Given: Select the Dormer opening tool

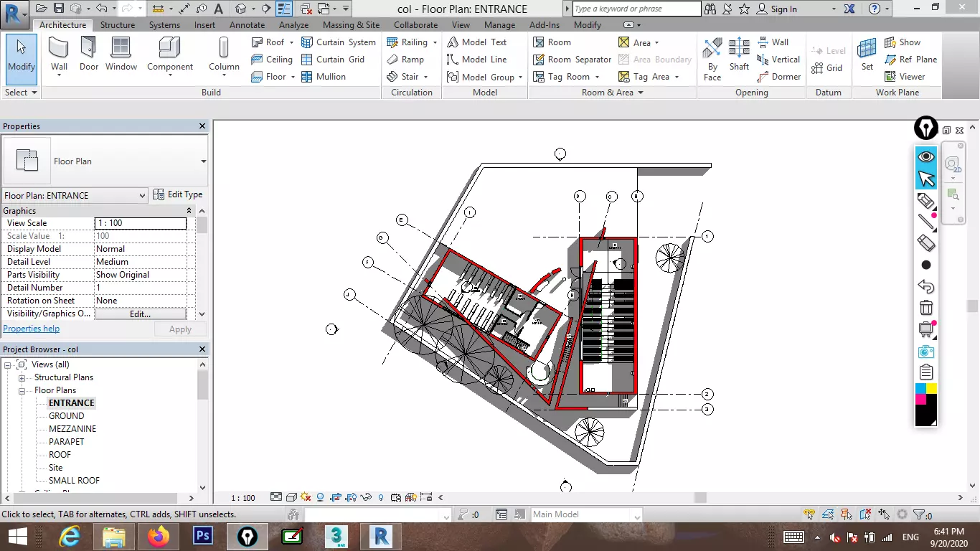Looking at the screenshot, I should (778, 77).
